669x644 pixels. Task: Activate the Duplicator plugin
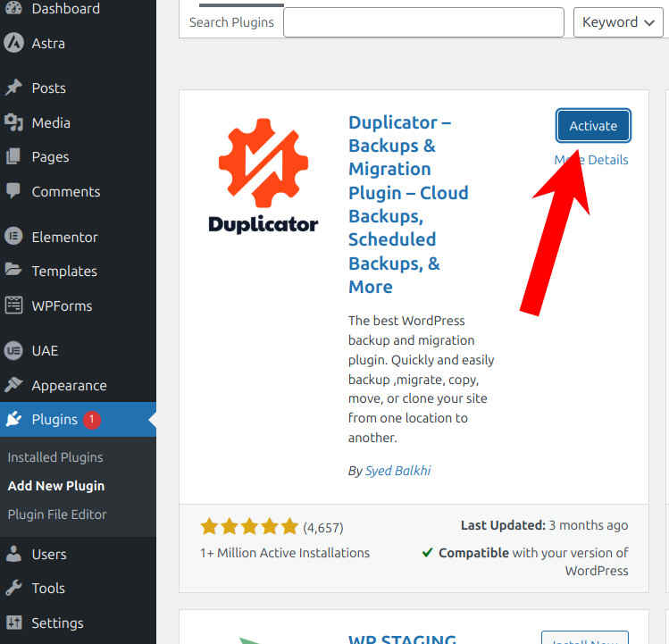tap(593, 125)
